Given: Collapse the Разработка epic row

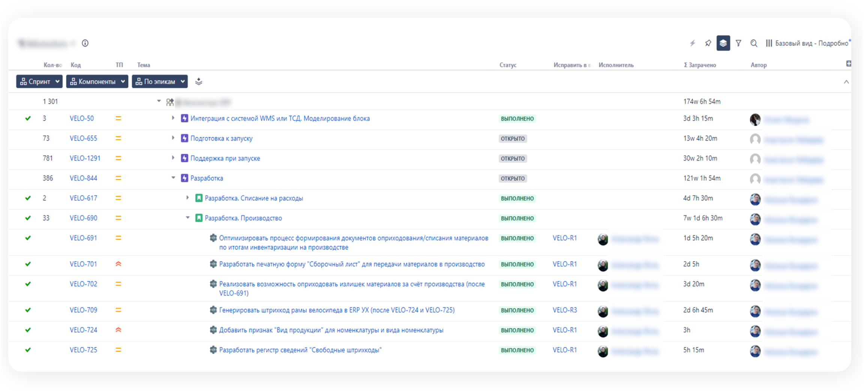Looking at the screenshot, I should [173, 178].
